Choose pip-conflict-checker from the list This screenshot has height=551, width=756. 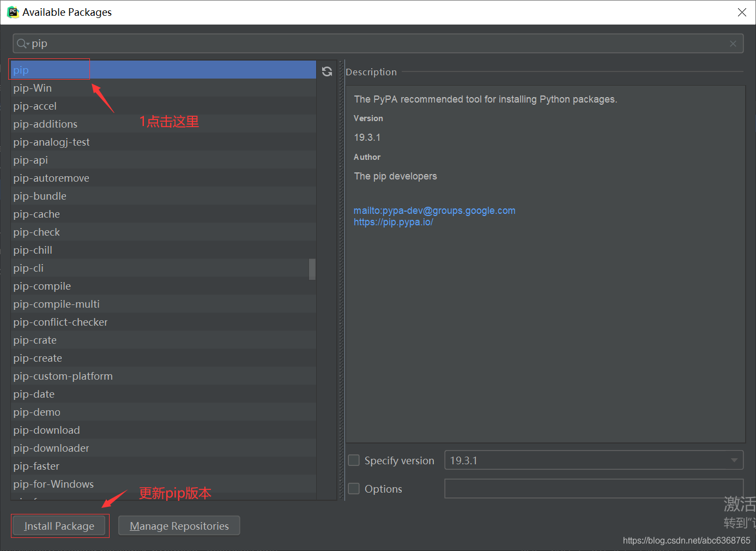pos(61,322)
